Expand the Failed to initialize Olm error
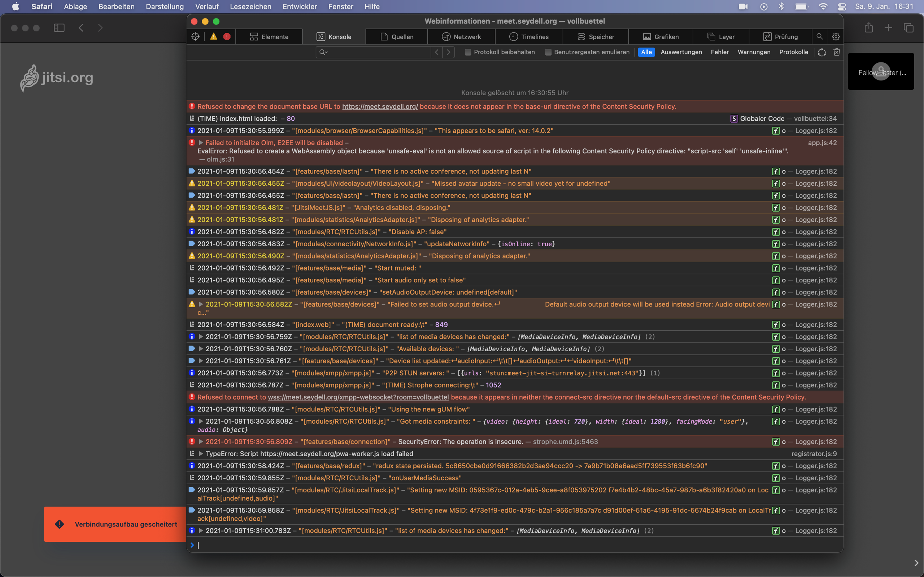Image resolution: width=924 pixels, height=577 pixels. click(201, 143)
